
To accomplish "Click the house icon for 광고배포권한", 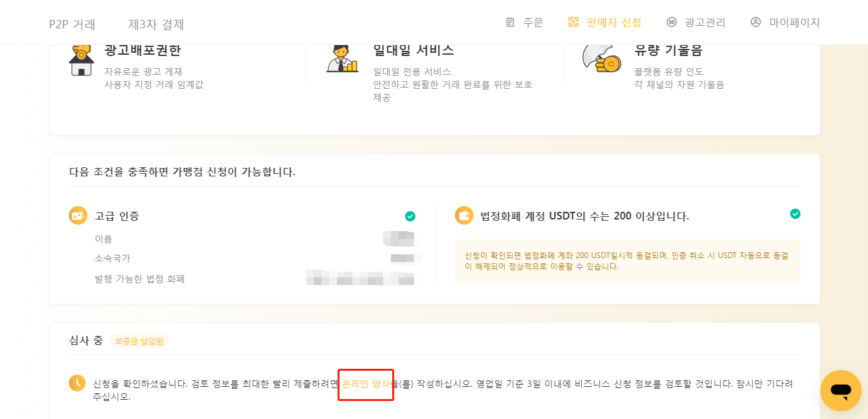I will (82, 60).
